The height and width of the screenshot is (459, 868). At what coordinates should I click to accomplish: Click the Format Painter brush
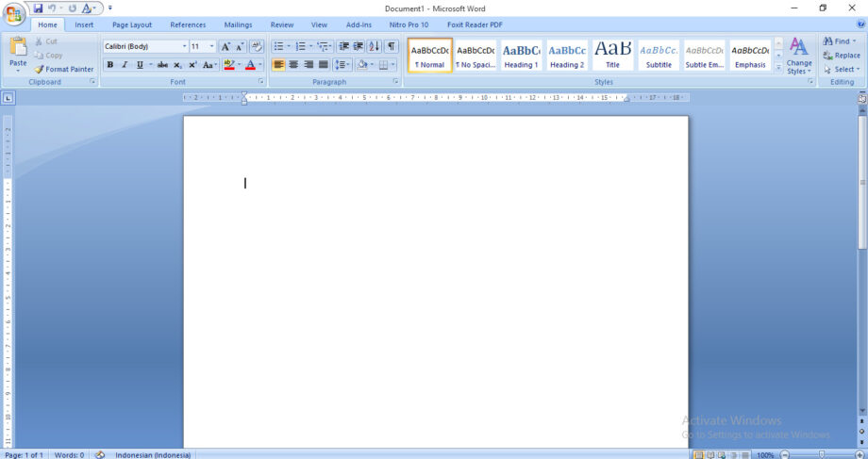(63, 69)
